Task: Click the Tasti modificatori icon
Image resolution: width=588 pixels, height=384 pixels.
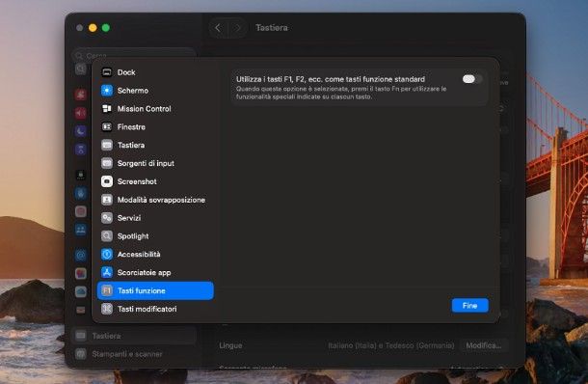Action: [107, 309]
